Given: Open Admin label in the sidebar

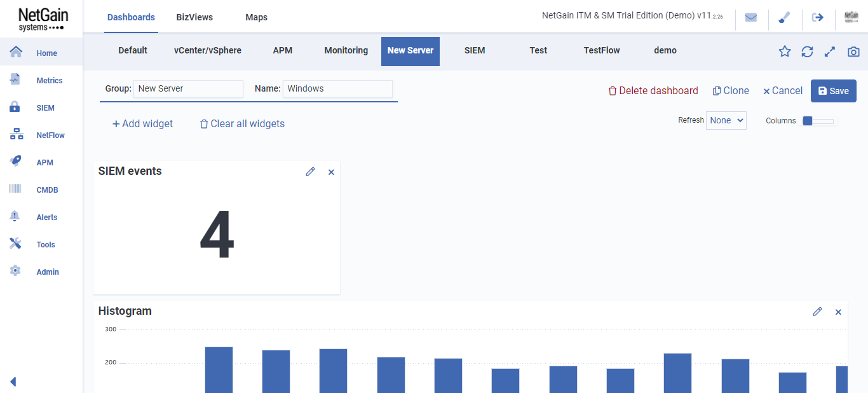Looking at the screenshot, I should [x=48, y=272].
